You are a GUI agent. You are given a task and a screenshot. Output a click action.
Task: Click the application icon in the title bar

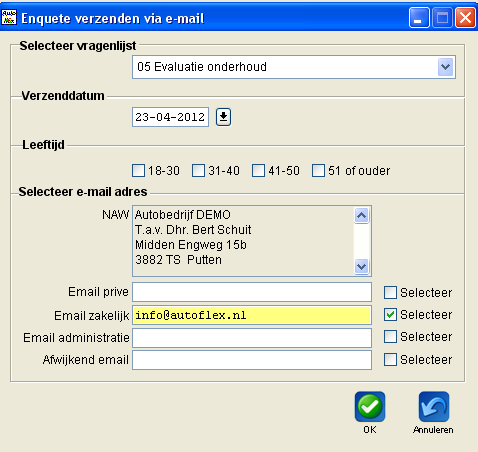8,17
